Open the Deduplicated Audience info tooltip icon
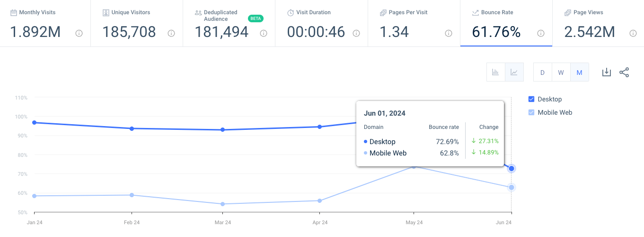 264,33
